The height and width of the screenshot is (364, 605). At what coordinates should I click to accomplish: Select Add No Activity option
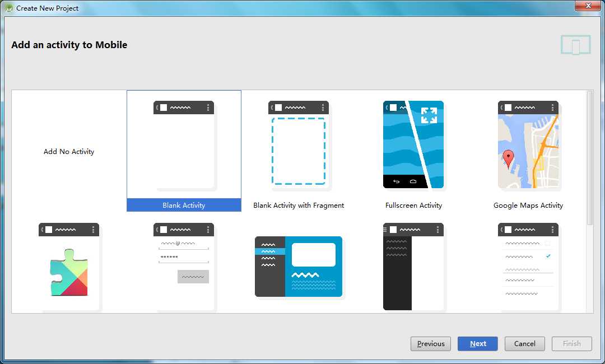69,152
